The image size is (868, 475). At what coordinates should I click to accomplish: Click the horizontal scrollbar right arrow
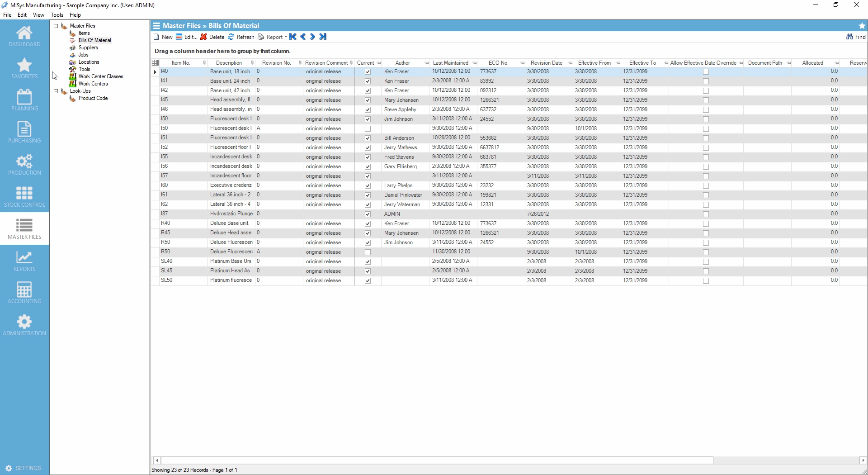click(x=863, y=461)
